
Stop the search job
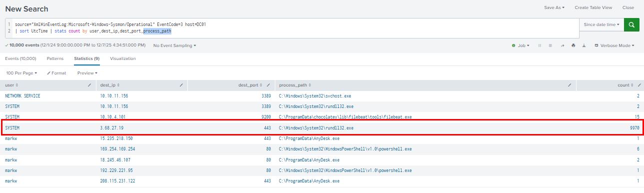click(550, 45)
